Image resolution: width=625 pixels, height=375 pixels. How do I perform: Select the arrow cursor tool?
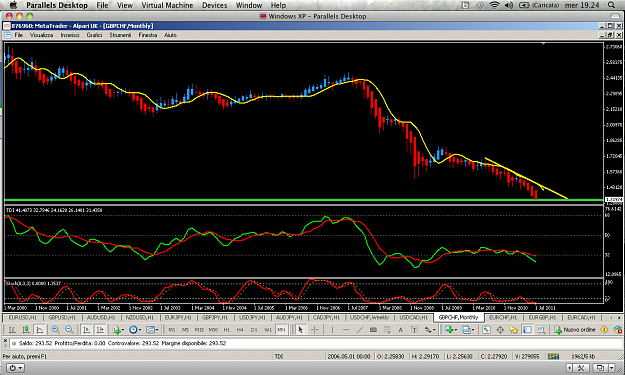tap(301, 330)
